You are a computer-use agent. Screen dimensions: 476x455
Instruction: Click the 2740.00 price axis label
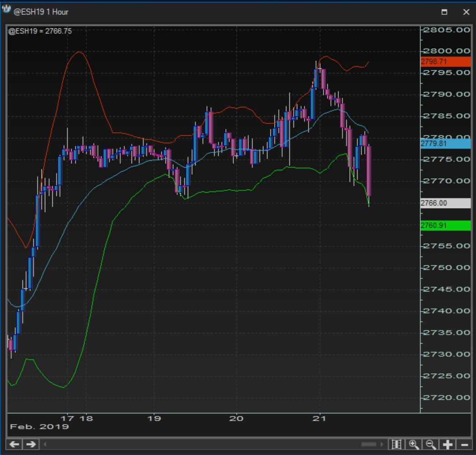447,311
